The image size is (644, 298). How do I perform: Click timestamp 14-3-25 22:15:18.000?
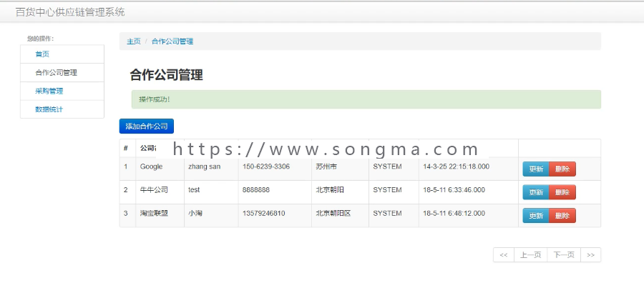(x=457, y=167)
